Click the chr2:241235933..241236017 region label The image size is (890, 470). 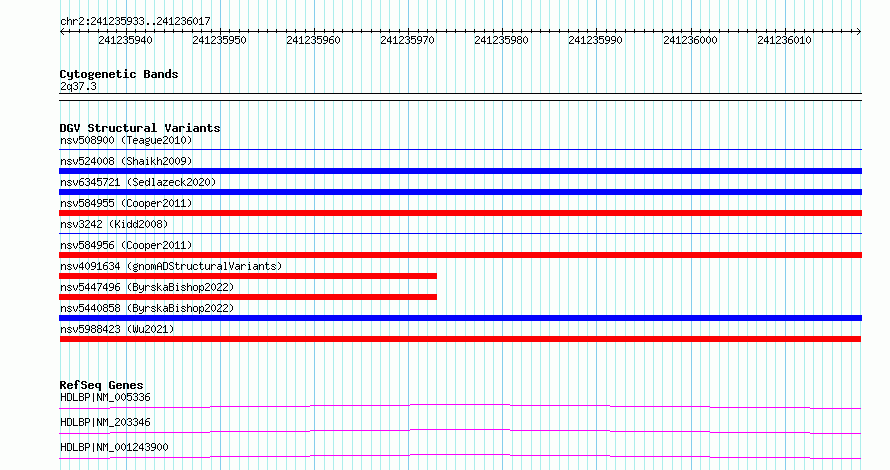tap(135, 21)
